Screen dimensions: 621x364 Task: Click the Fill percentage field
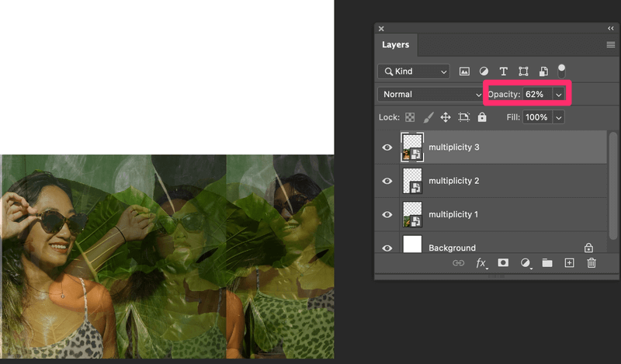coord(536,117)
